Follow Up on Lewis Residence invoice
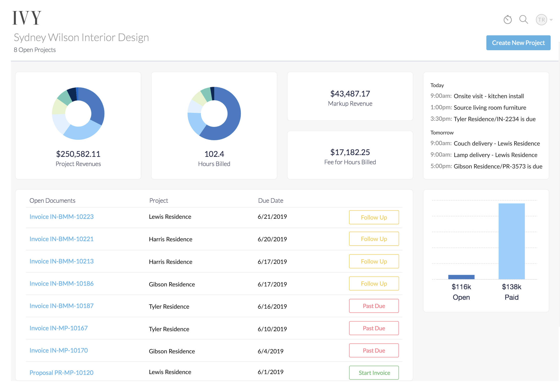 [374, 217]
